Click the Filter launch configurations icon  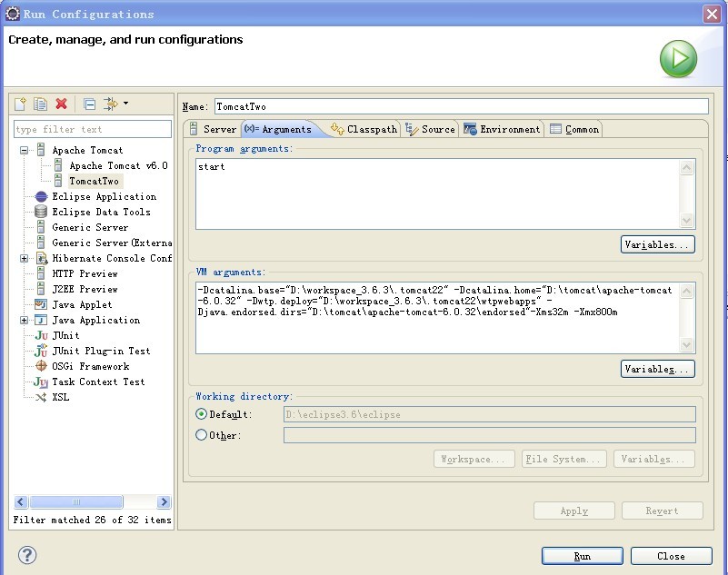click(x=111, y=104)
